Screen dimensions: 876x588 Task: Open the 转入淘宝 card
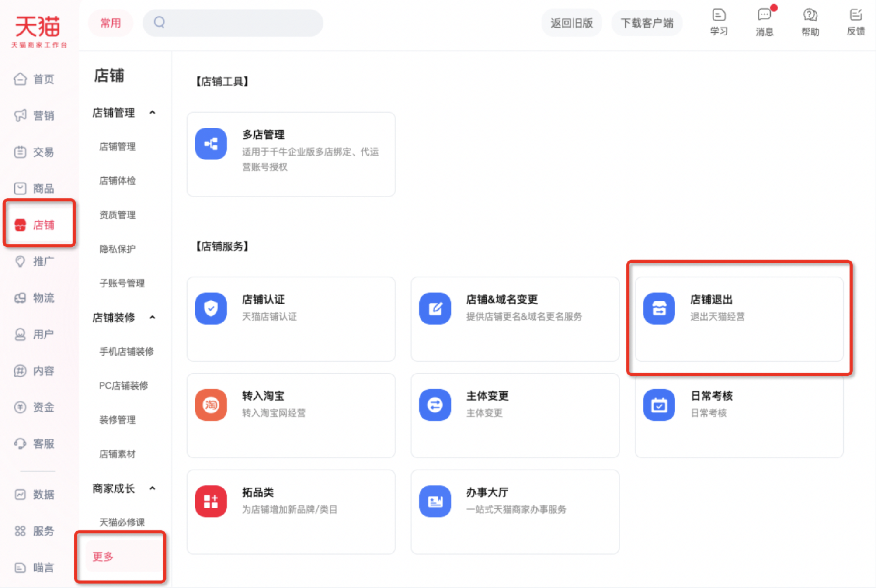coord(291,415)
